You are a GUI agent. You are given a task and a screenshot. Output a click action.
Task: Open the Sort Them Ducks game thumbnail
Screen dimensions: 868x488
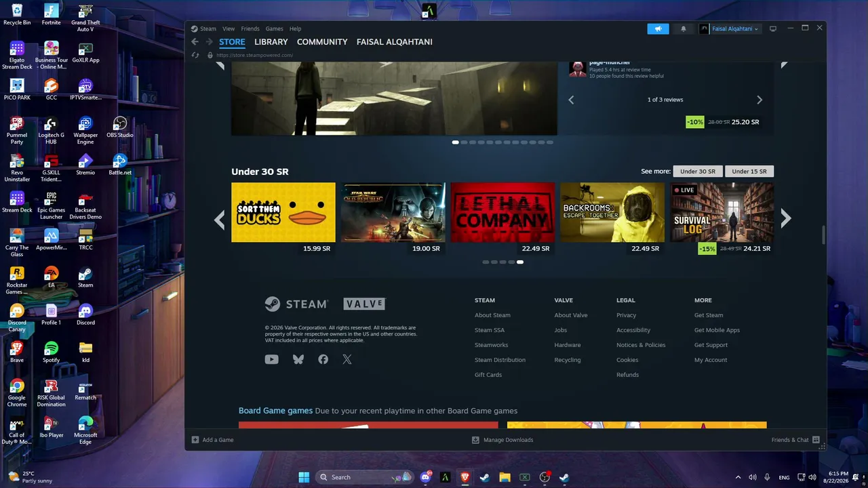click(283, 212)
